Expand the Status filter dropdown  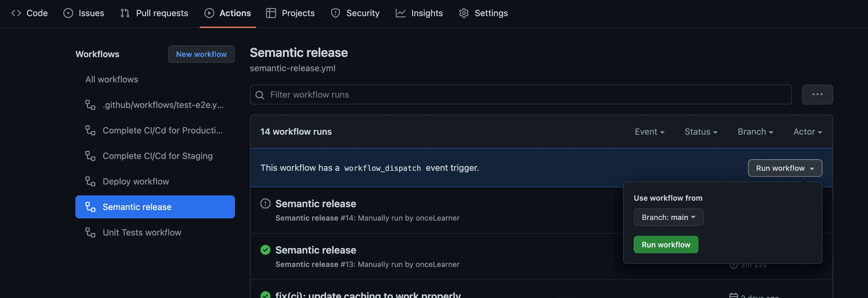pyautogui.click(x=701, y=132)
